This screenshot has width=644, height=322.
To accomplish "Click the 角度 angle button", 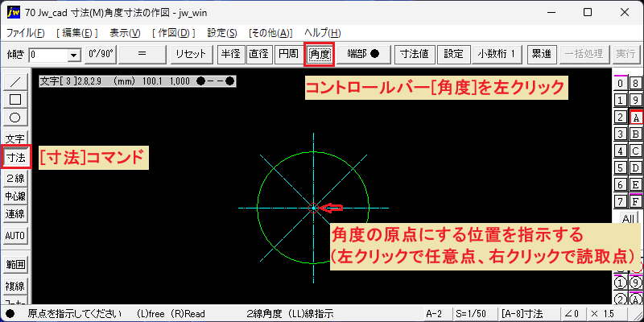I will tap(319, 54).
